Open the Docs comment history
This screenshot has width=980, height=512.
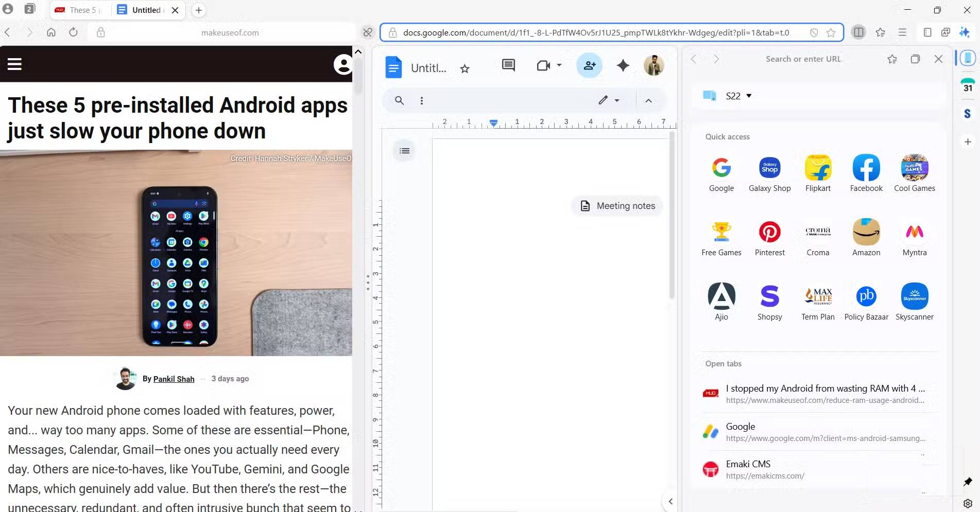pos(508,65)
